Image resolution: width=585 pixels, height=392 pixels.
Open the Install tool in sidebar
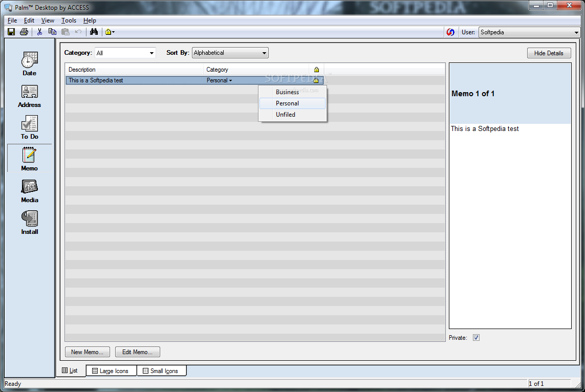pos(30,223)
